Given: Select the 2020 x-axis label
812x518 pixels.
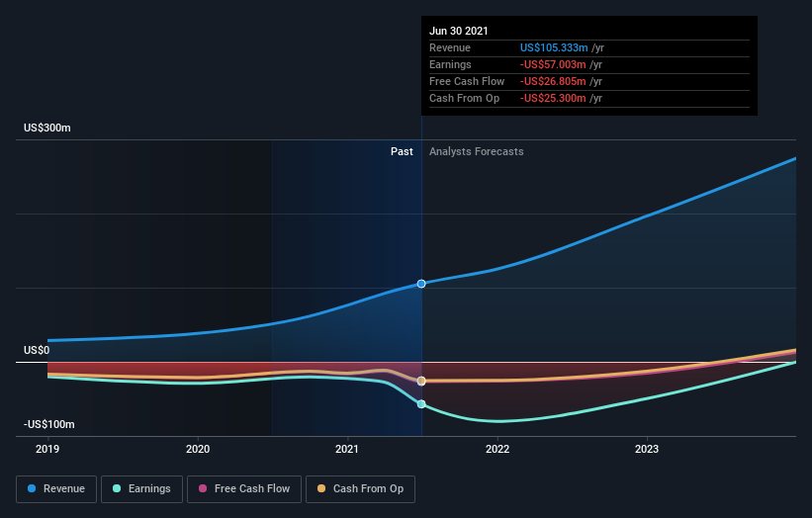Looking at the screenshot, I should point(198,449).
